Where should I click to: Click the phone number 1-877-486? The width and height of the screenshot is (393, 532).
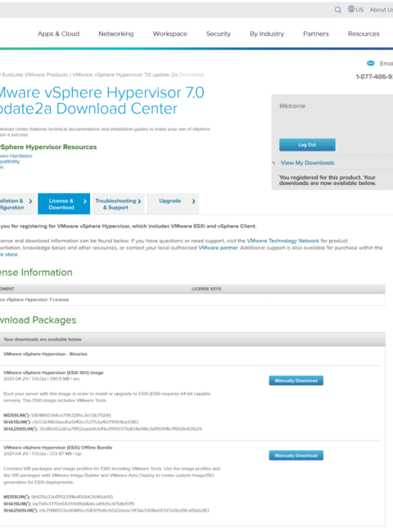pyautogui.click(x=374, y=77)
